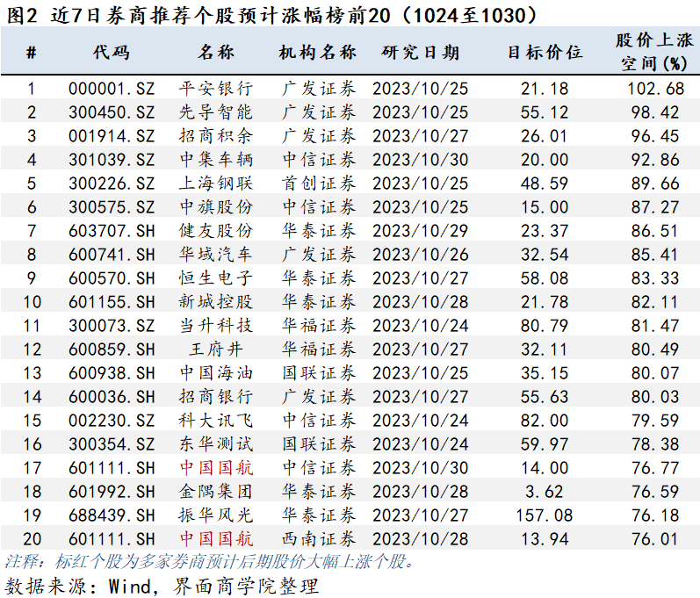Select stock code 688439.SH

click(112, 515)
